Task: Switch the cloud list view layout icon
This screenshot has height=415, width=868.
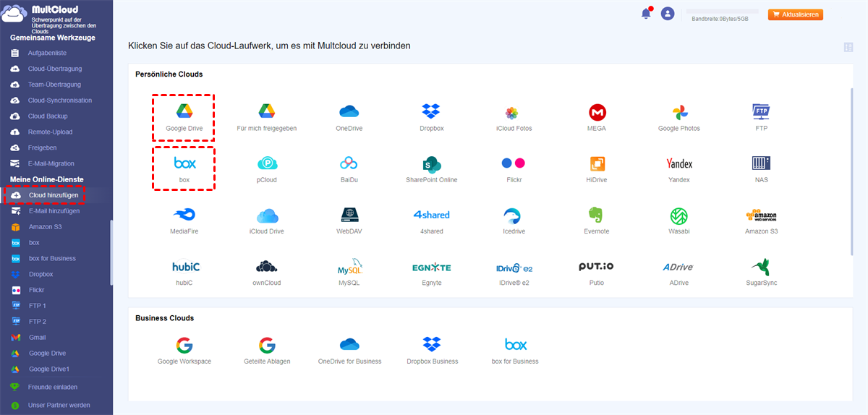Action: pyautogui.click(x=848, y=48)
